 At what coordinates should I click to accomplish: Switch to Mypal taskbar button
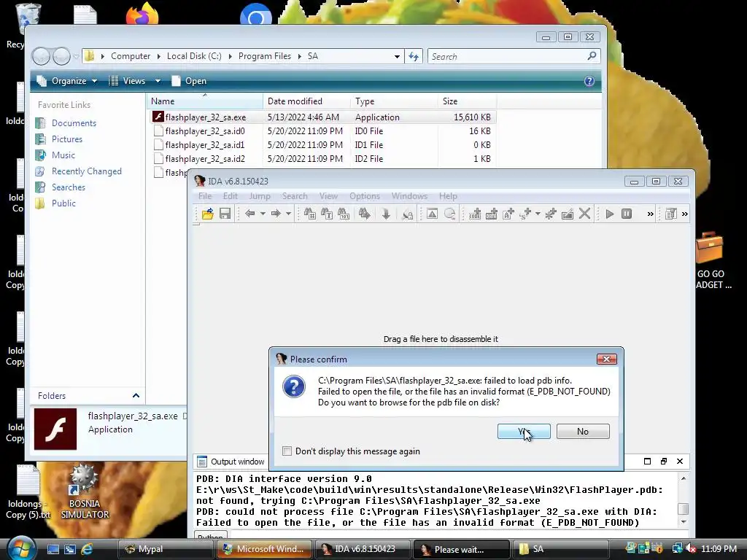(165, 549)
